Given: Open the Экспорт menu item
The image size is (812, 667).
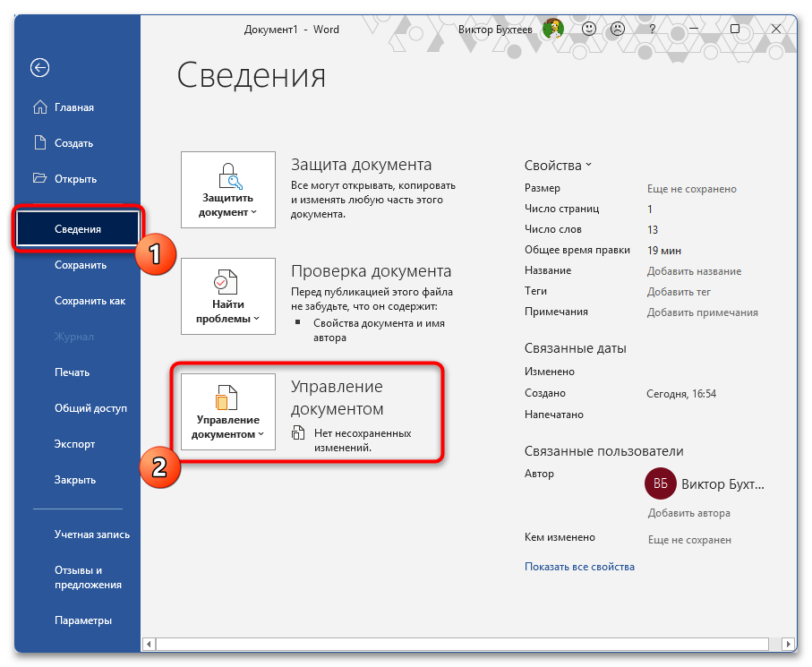Looking at the screenshot, I should (74, 444).
